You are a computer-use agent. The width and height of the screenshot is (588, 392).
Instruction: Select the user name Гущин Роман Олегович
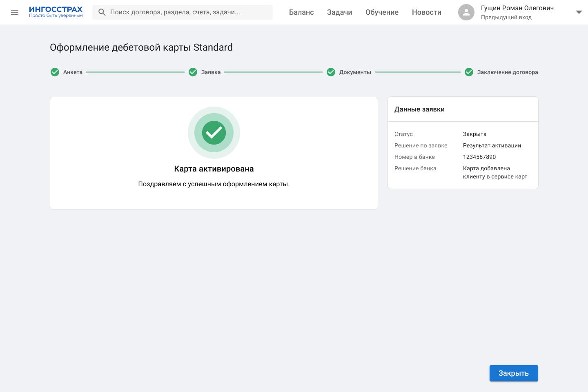pos(517,8)
